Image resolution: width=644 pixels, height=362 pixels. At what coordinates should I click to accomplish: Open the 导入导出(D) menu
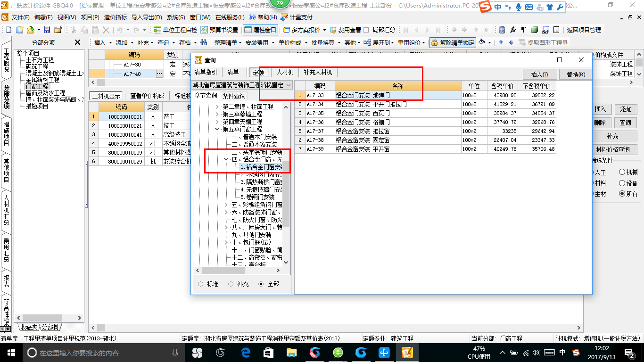(x=147, y=17)
